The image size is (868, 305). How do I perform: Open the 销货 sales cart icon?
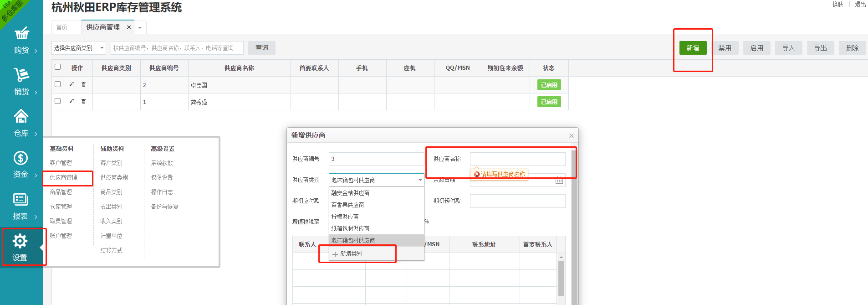coord(21,74)
